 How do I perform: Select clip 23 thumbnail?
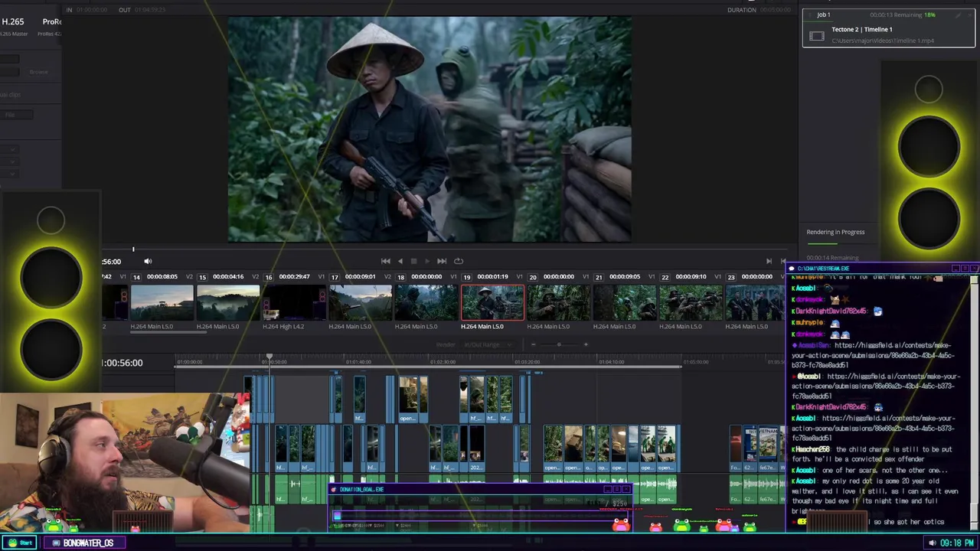coord(754,302)
